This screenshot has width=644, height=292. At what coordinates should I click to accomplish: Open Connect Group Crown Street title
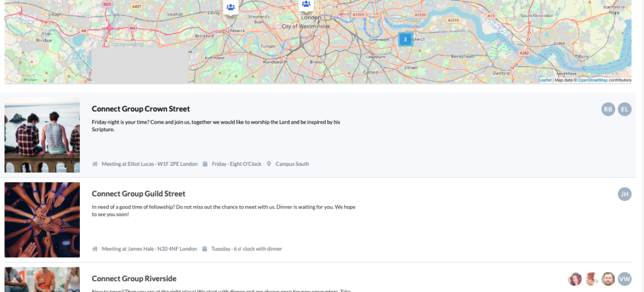141,109
